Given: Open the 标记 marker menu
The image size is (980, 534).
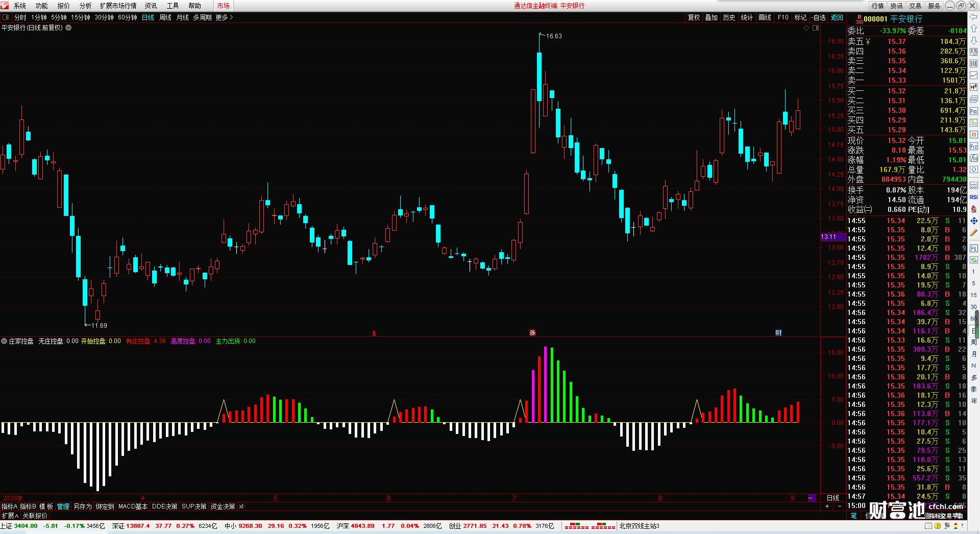Looking at the screenshot, I should [x=800, y=17].
